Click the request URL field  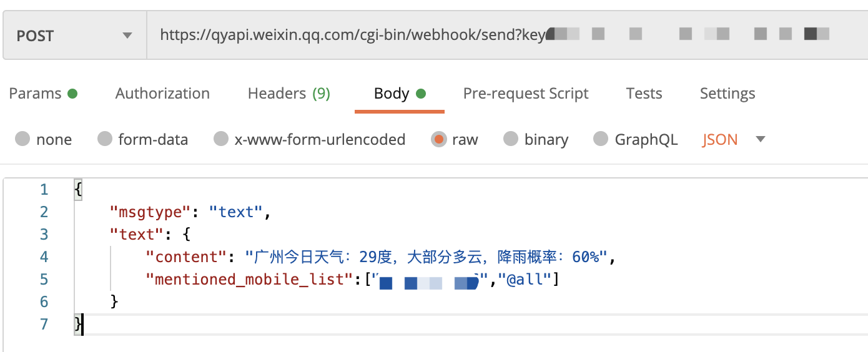coord(507,36)
